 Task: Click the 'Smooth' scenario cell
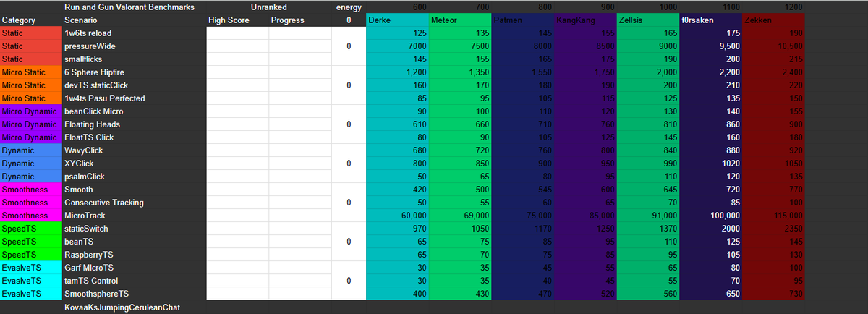tap(134, 189)
